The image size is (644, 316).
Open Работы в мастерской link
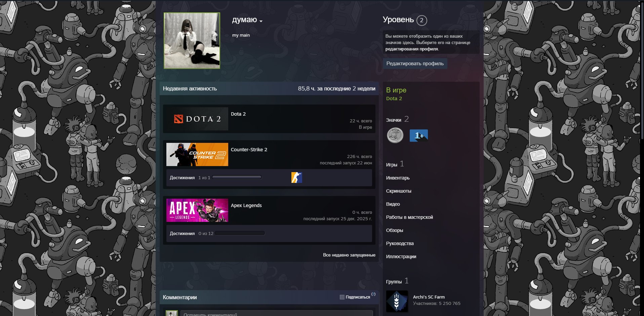coord(409,217)
